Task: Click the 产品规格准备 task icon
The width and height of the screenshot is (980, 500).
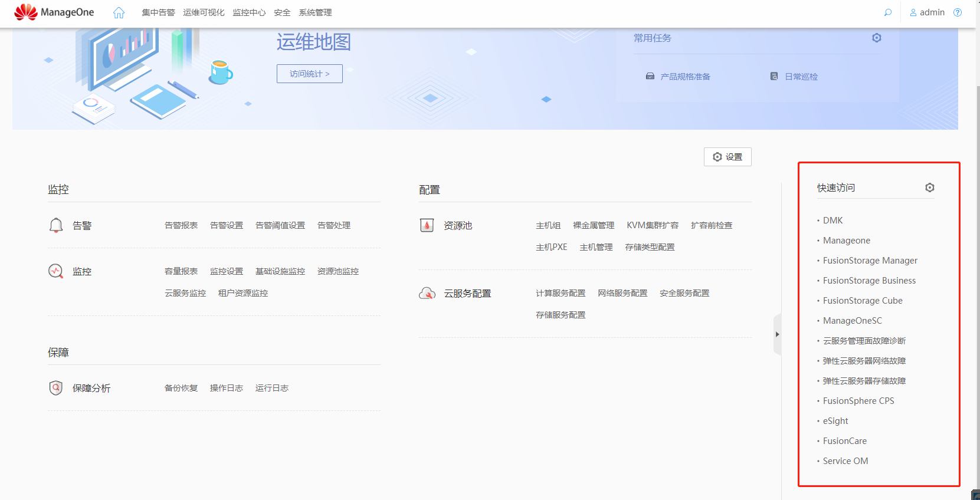Action: point(650,76)
